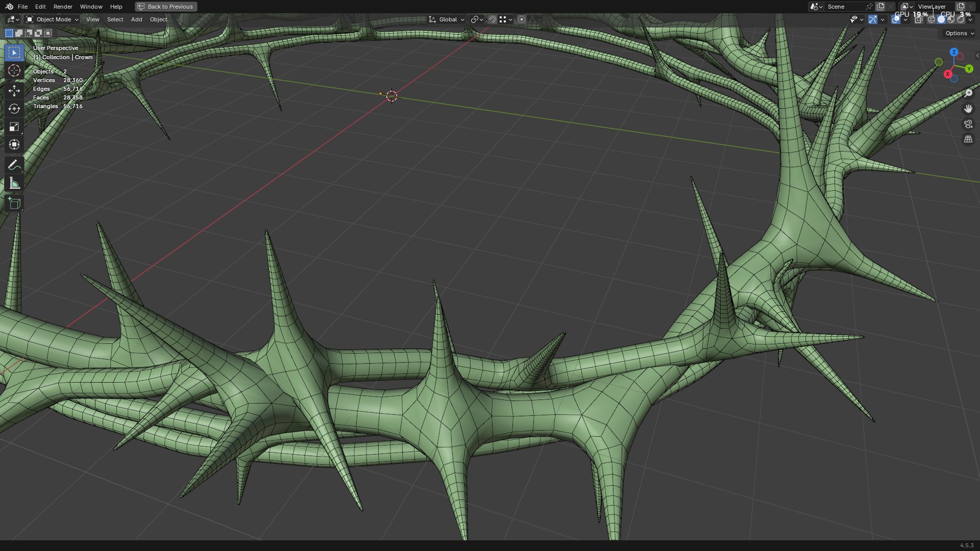Open the view layer browse icon

(906, 7)
